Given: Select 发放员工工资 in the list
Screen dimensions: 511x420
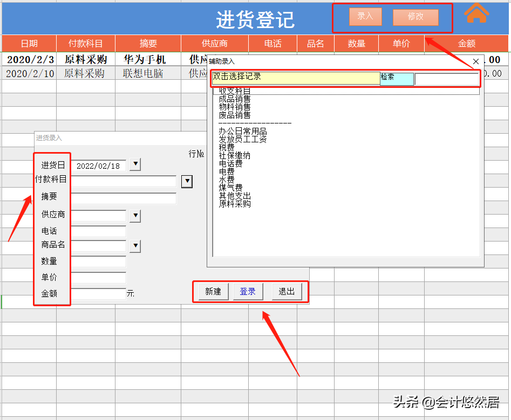Looking at the screenshot, I should coord(243,139).
